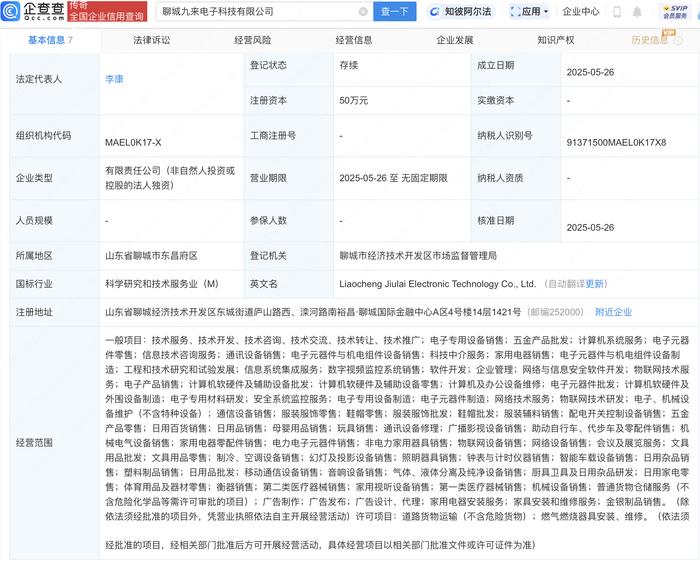Image resolution: width=700 pixels, height=561 pixels.
Task: Open 企业中心
Action: tap(580, 12)
